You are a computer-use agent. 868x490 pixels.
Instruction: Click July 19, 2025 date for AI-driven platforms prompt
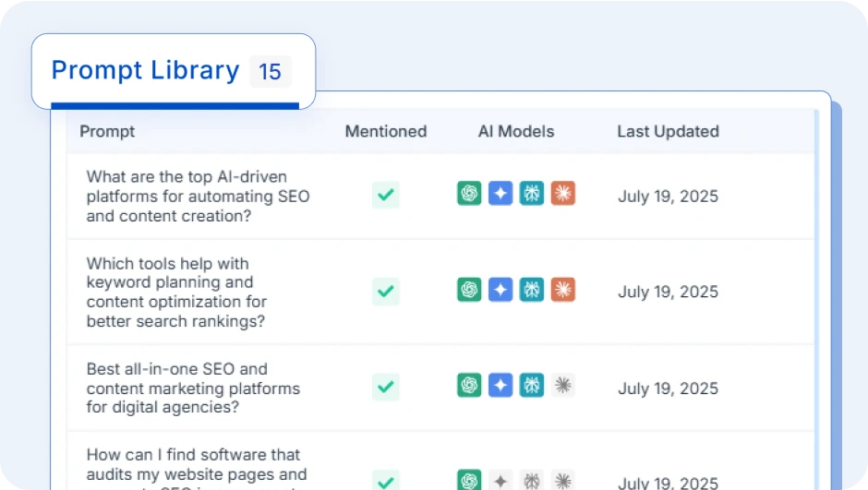pos(669,197)
